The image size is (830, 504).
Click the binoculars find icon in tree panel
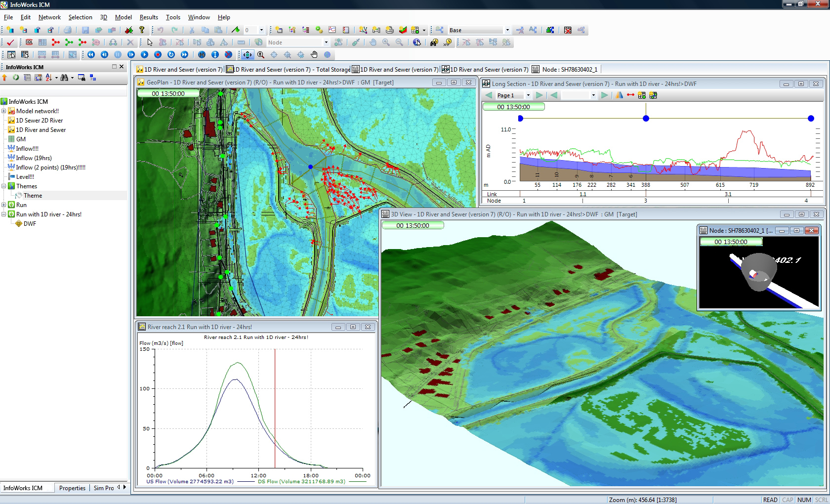[64, 78]
